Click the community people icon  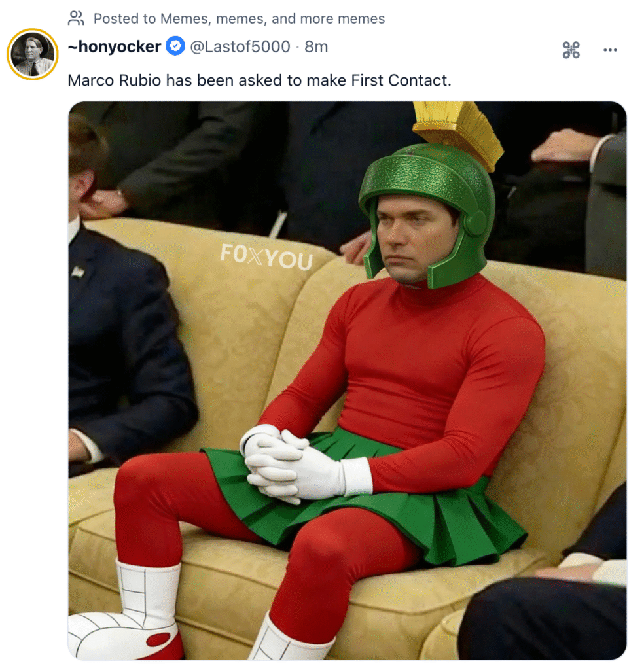coord(77,18)
